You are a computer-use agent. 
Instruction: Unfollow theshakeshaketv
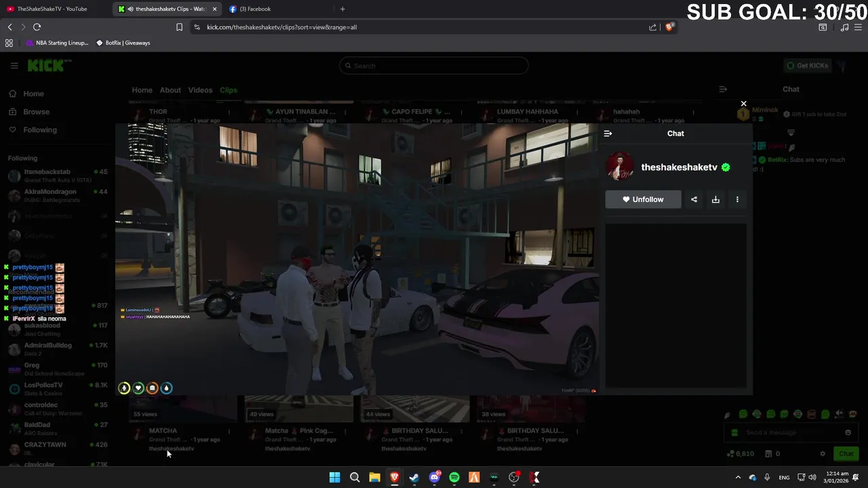click(x=643, y=199)
